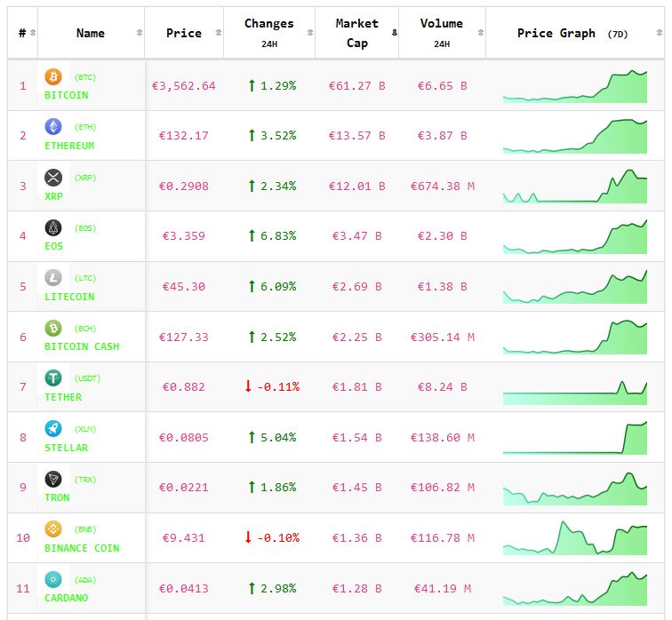Sort table by Name column arrows
Image resolution: width=672 pixels, height=620 pixels.
pyautogui.click(x=140, y=33)
